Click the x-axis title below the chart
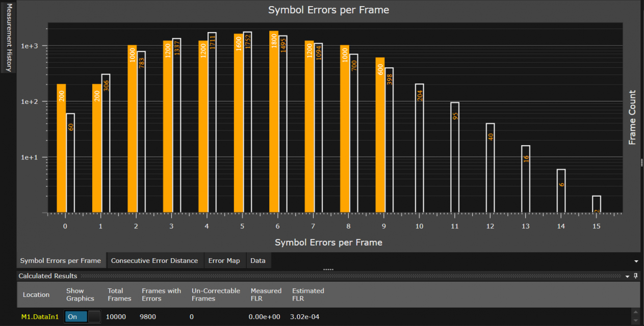This screenshot has height=326, width=644. [328, 242]
